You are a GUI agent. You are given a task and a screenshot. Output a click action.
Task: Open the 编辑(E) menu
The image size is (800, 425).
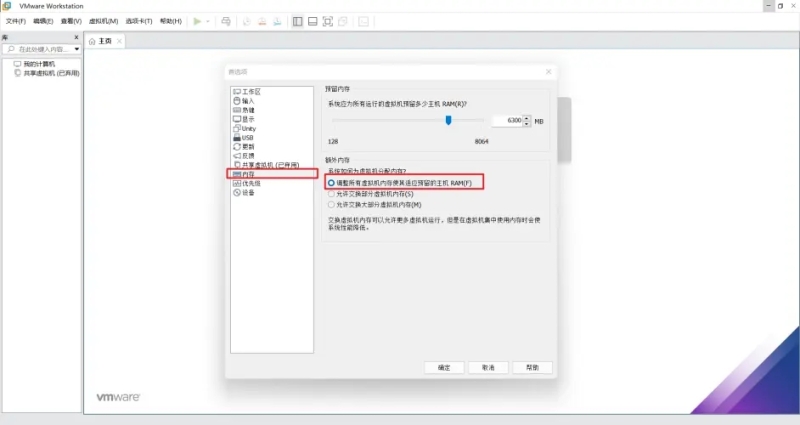point(43,21)
